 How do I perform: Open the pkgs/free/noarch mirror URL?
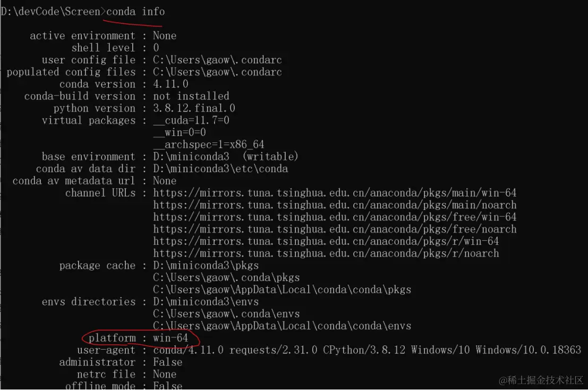335,229
